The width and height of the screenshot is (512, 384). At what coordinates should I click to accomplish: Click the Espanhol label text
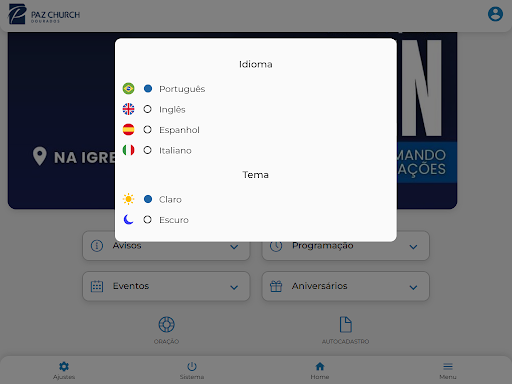click(179, 130)
